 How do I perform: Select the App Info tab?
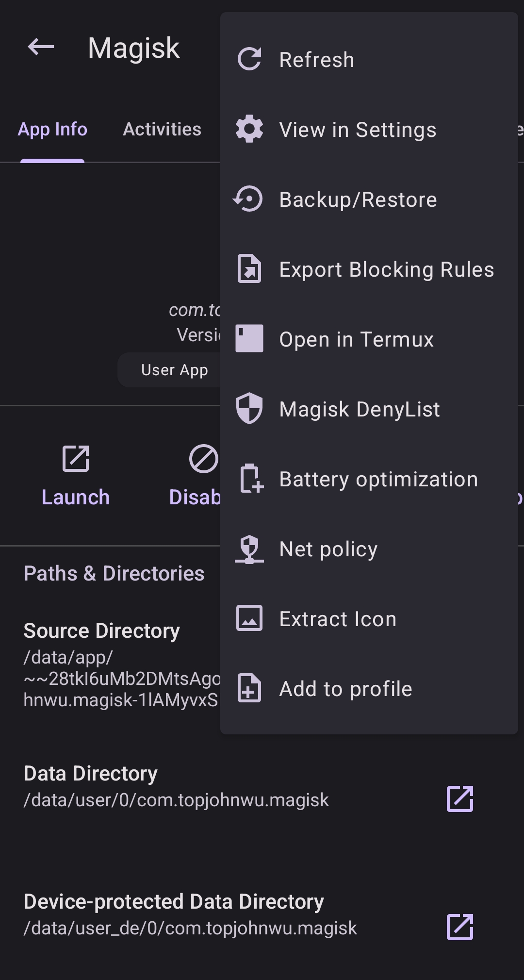click(52, 130)
